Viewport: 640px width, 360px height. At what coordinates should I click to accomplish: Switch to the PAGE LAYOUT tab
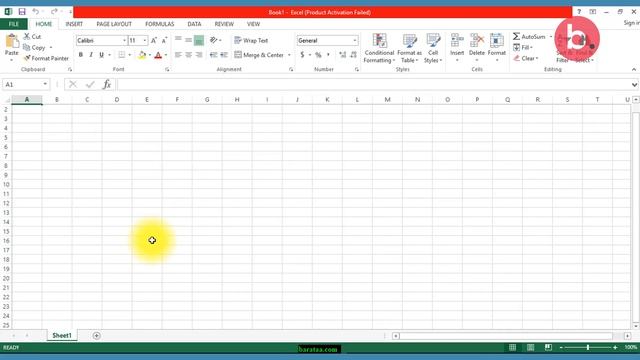(x=114, y=24)
